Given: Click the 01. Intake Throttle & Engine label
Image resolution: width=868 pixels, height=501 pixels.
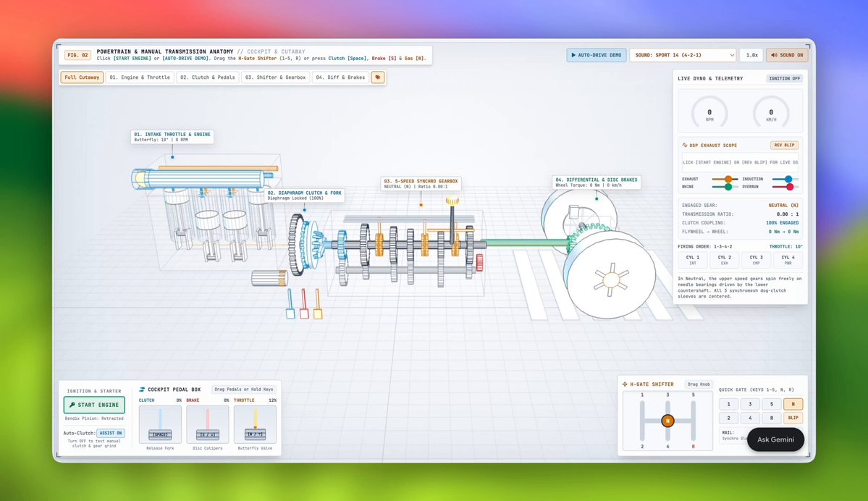Looking at the screenshot, I should click(172, 137).
